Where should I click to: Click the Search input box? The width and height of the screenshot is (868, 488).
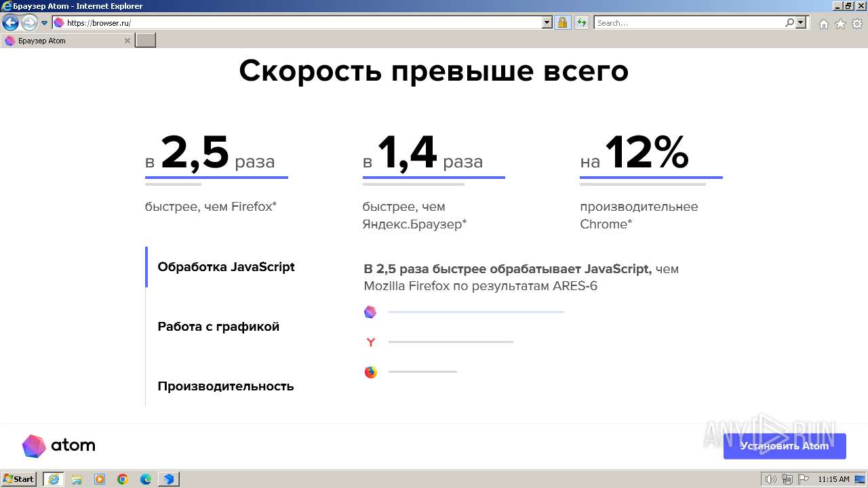pyautogui.click(x=690, y=22)
